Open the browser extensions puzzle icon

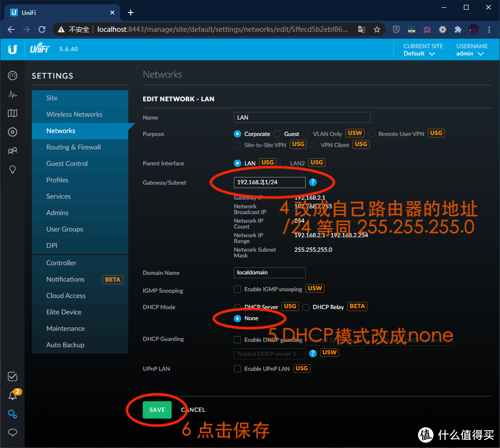pos(458,29)
